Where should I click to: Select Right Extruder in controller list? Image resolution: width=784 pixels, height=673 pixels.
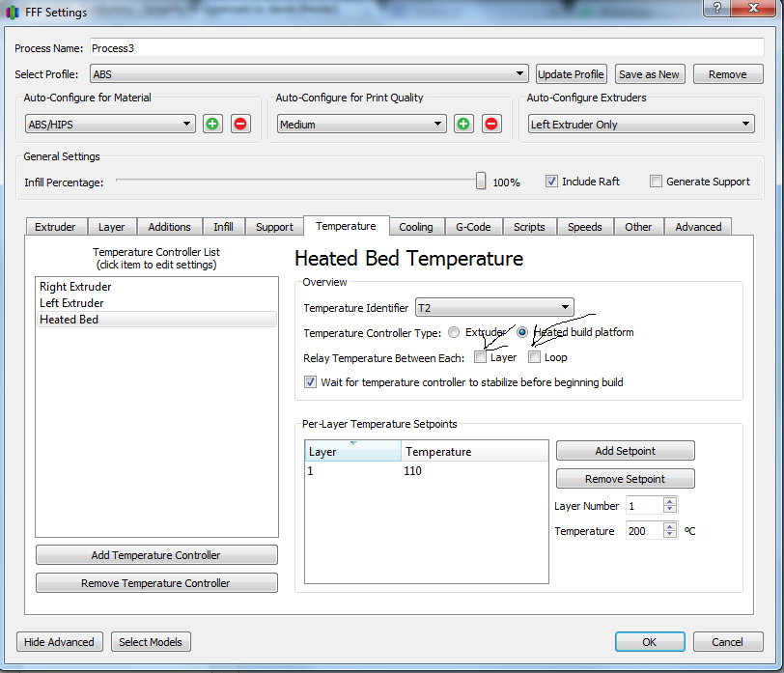pyautogui.click(x=156, y=287)
